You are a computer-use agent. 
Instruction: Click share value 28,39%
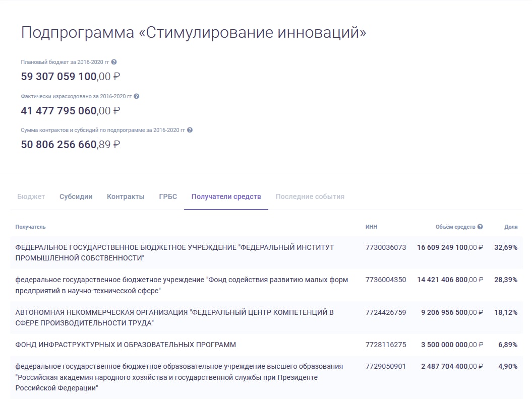click(506, 280)
